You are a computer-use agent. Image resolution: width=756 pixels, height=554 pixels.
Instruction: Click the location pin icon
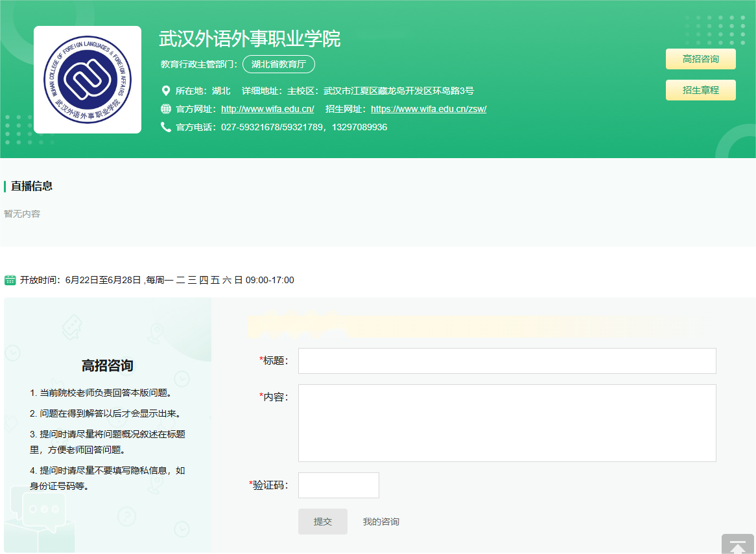(x=165, y=91)
